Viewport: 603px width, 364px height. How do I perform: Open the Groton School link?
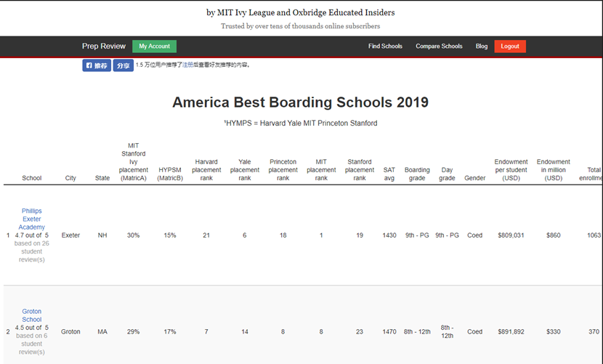(x=31, y=315)
